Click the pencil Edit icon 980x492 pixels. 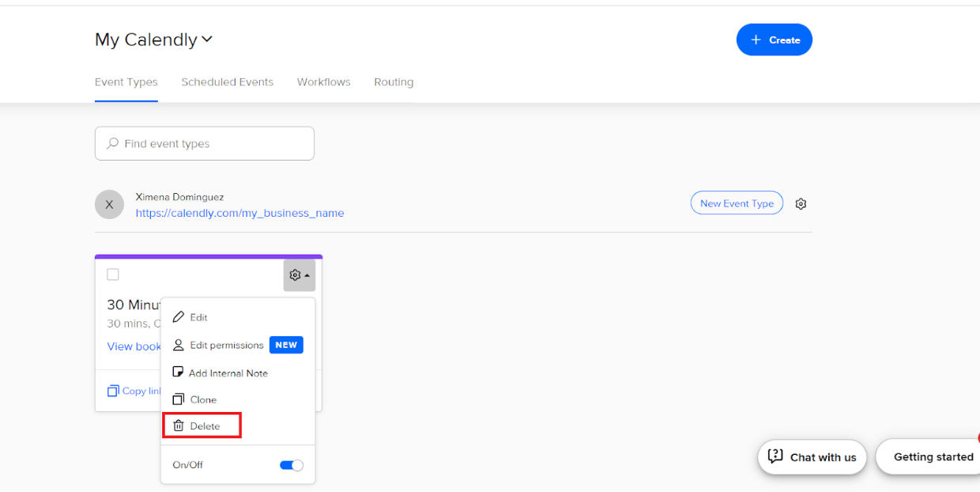pyautogui.click(x=179, y=317)
